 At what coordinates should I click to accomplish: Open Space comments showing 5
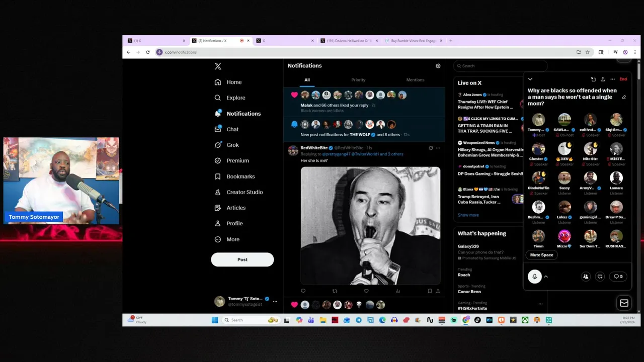click(618, 277)
